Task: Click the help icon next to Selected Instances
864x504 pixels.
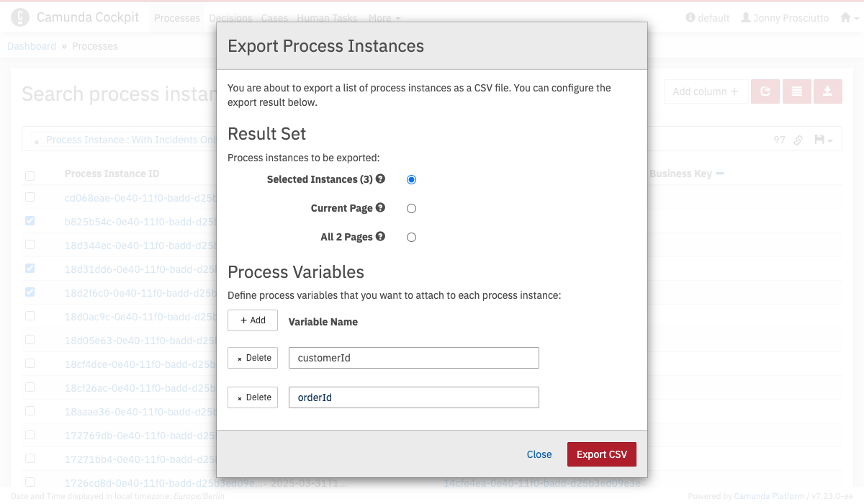Action: coord(380,179)
